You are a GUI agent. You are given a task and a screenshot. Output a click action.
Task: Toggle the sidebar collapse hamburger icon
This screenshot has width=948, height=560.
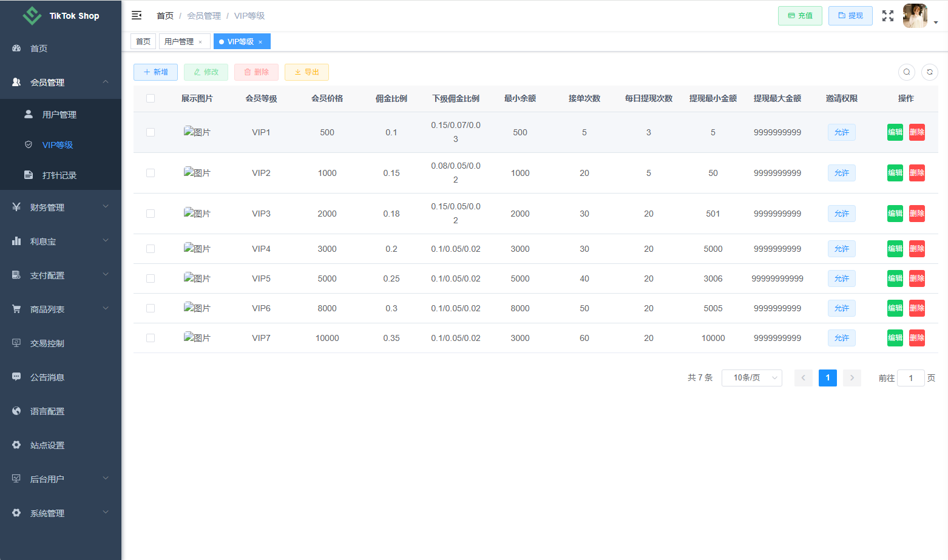(137, 15)
